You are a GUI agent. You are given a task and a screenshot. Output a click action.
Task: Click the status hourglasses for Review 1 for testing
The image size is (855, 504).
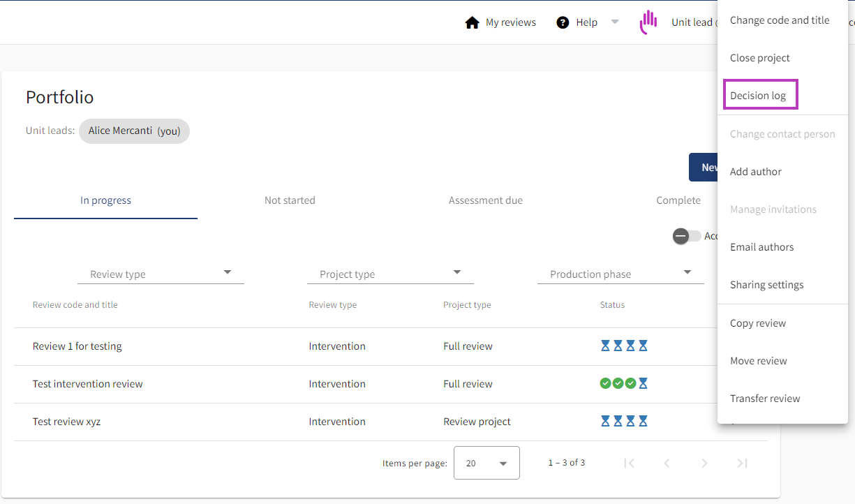click(624, 346)
